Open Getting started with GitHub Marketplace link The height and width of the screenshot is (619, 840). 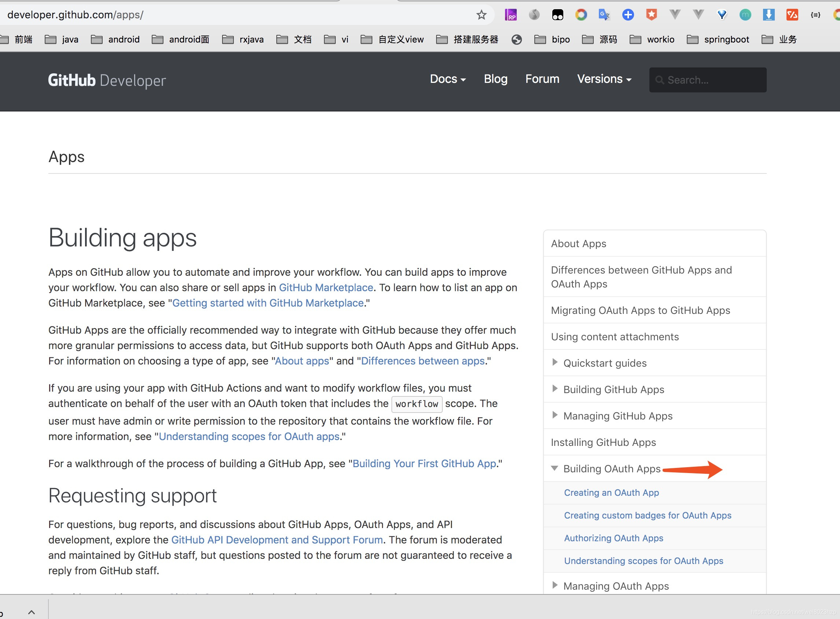pyautogui.click(x=268, y=303)
